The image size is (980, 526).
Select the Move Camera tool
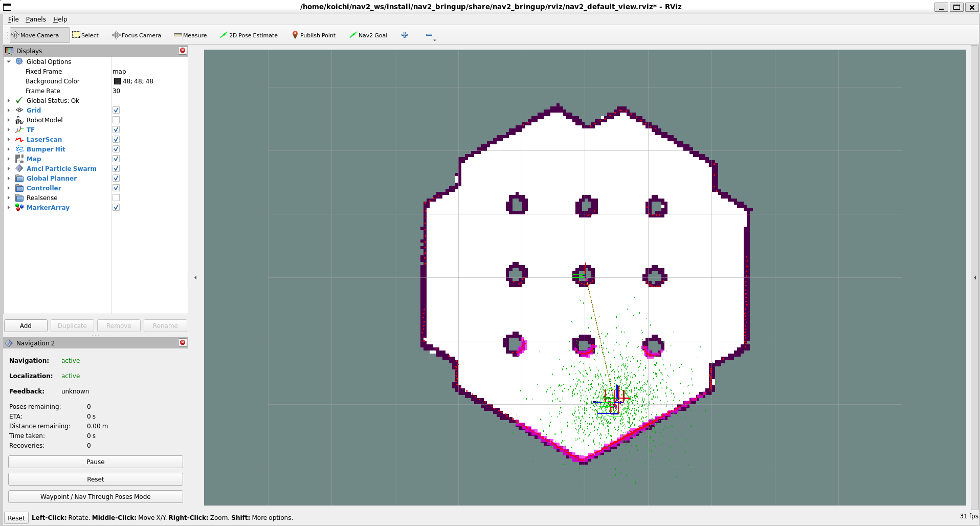[x=39, y=35]
